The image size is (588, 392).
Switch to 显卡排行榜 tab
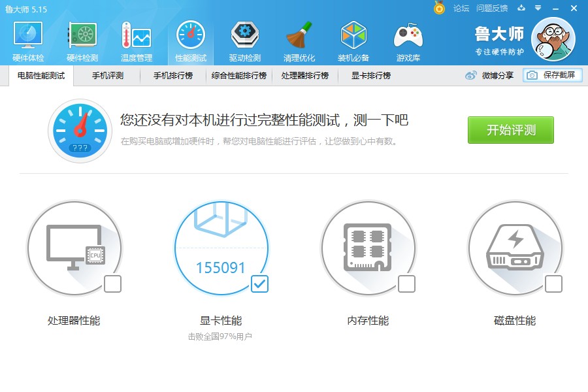point(371,76)
